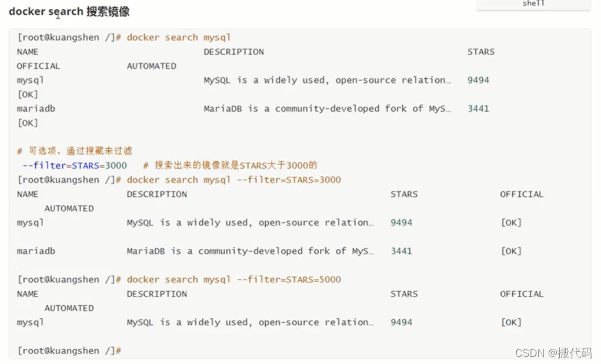Click the 9494 value in the STARS=3000 output
The height and width of the screenshot is (364, 601).
point(401,223)
